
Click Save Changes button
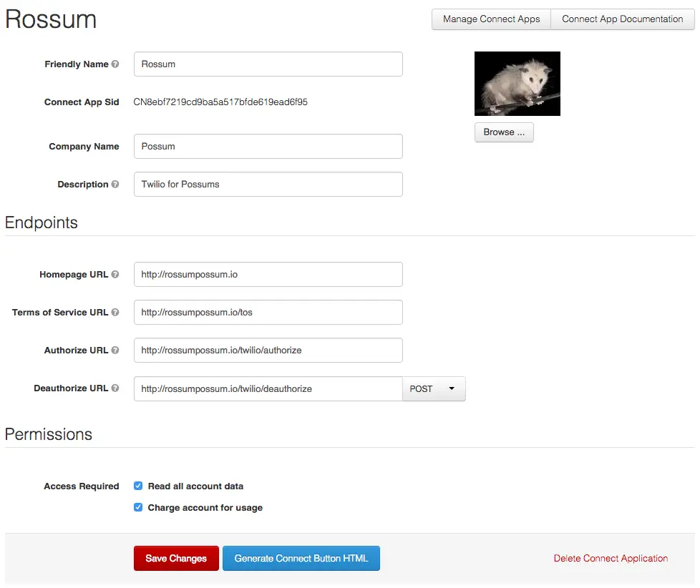(176, 558)
